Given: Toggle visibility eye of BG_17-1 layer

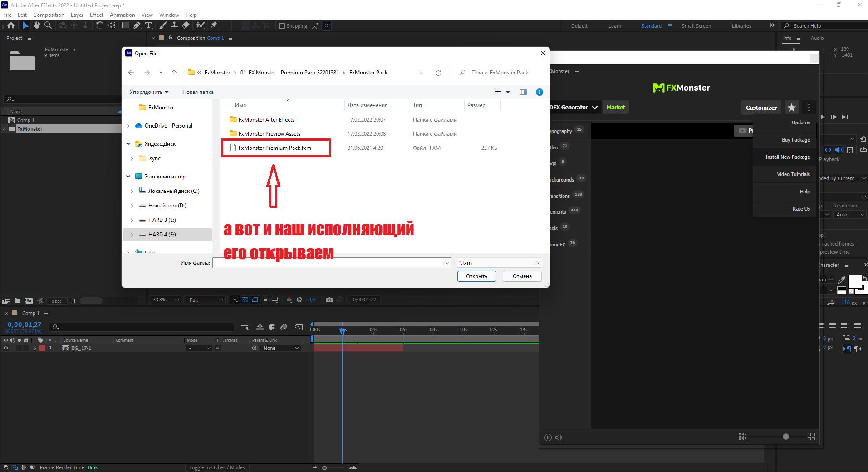Looking at the screenshot, I should 6,348.
